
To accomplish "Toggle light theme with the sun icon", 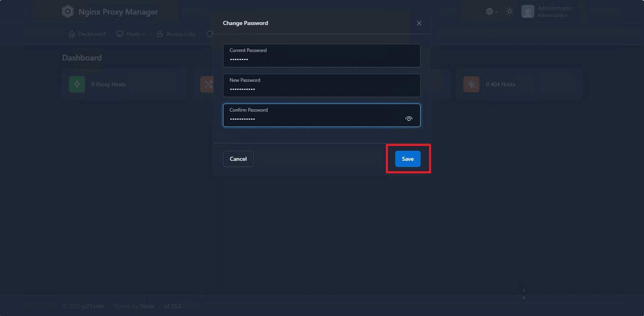I will click(x=510, y=12).
